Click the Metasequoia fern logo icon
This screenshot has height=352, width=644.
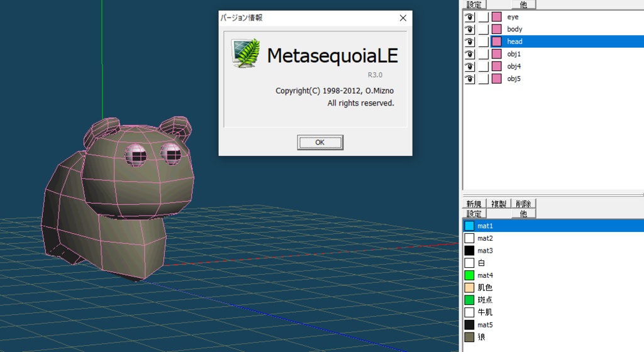(x=246, y=53)
